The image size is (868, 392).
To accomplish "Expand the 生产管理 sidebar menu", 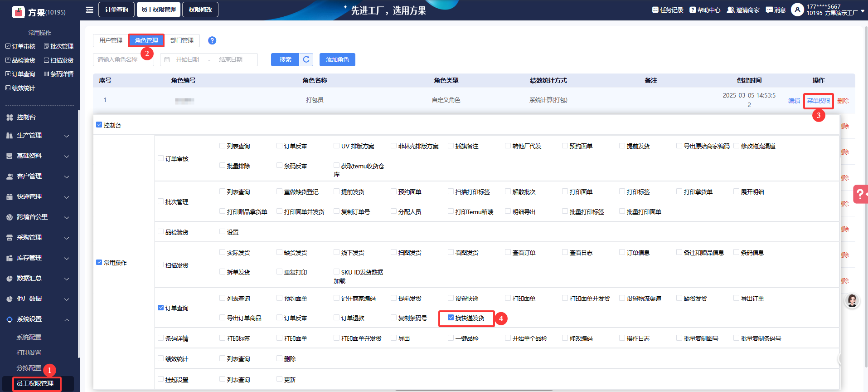I will (x=39, y=136).
